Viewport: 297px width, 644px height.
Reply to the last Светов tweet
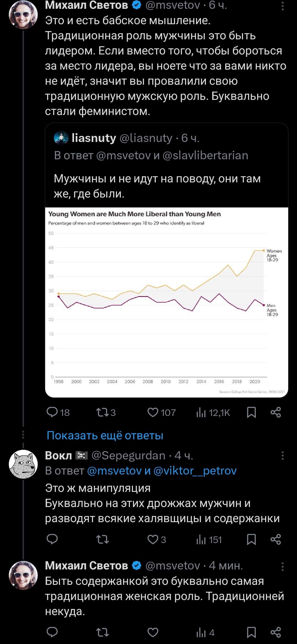coord(52,632)
